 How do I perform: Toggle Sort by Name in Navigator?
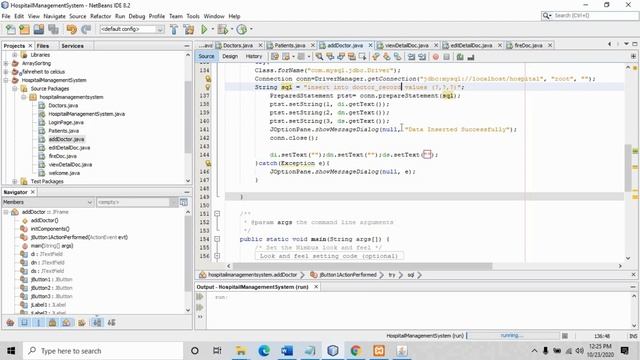(x=97, y=323)
